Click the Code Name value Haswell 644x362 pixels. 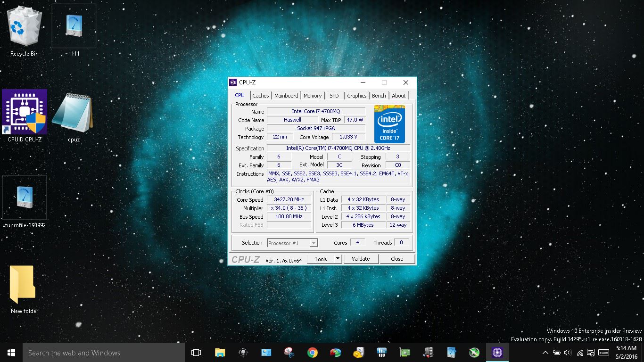click(x=292, y=120)
